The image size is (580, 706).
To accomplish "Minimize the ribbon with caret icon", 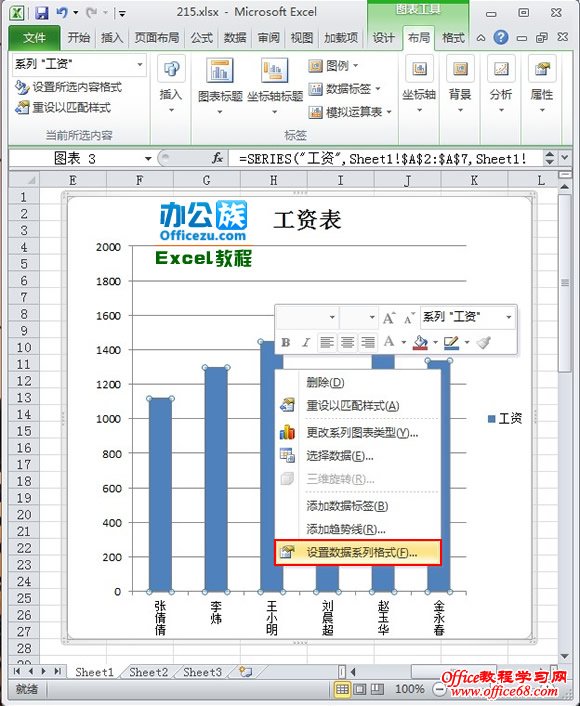I will (x=481, y=38).
